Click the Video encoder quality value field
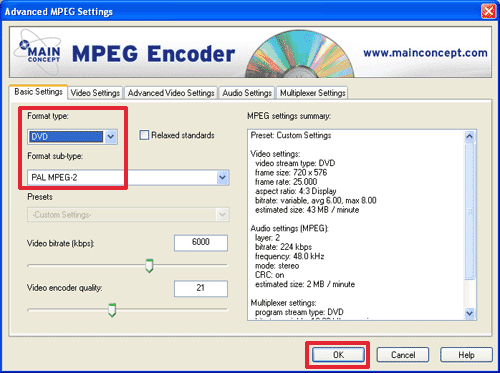This screenshot has width=500, height=373. tap(201, 288)
